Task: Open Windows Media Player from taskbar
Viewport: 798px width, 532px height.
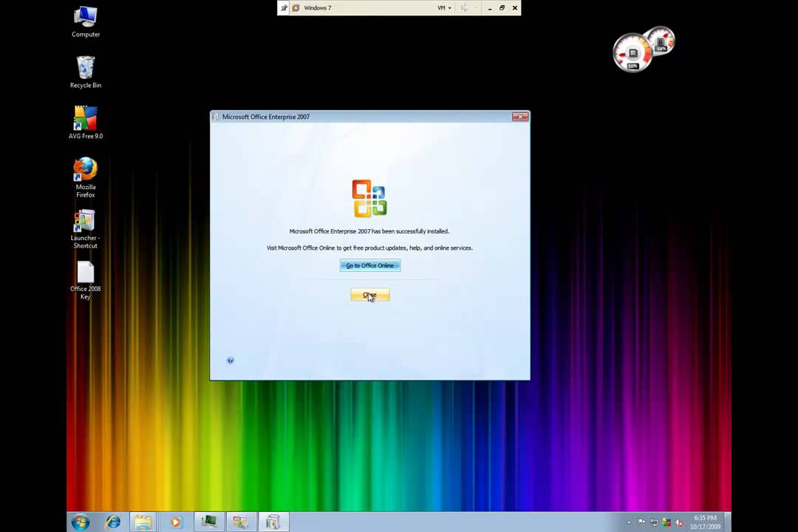Action: point(176,522)
